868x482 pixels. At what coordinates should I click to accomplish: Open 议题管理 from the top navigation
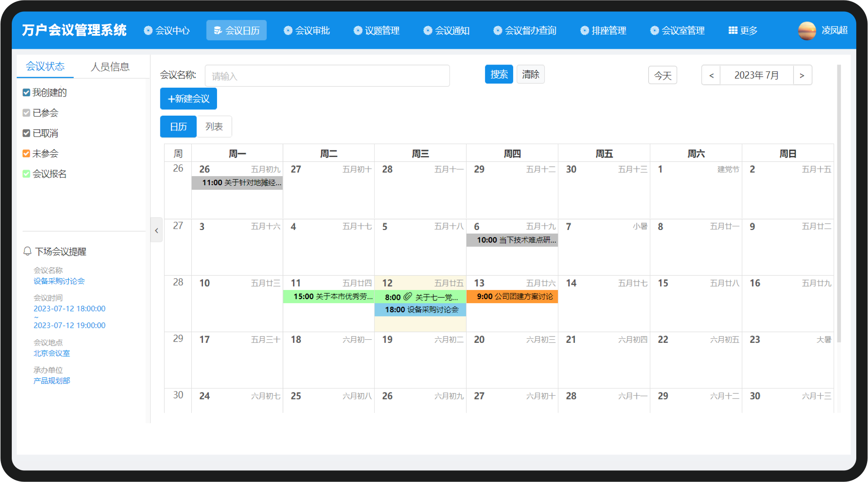tap(377, 30)
